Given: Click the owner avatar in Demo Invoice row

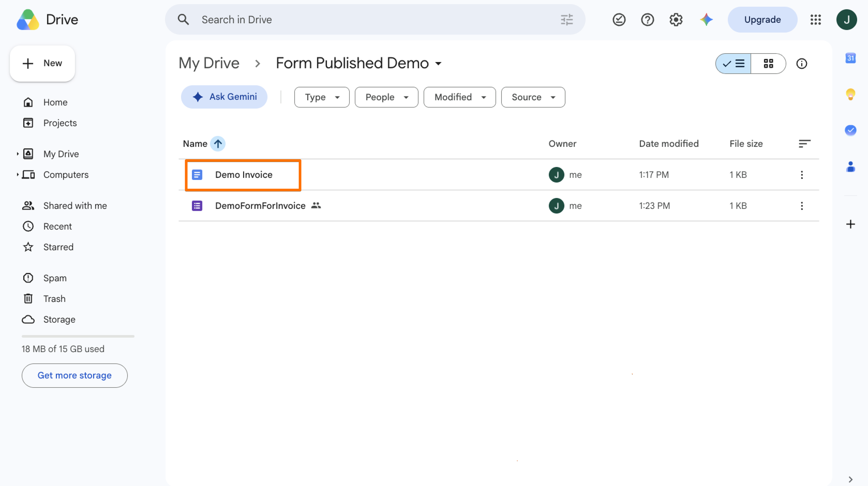Looking at the screenshot, I should point(556,175).
